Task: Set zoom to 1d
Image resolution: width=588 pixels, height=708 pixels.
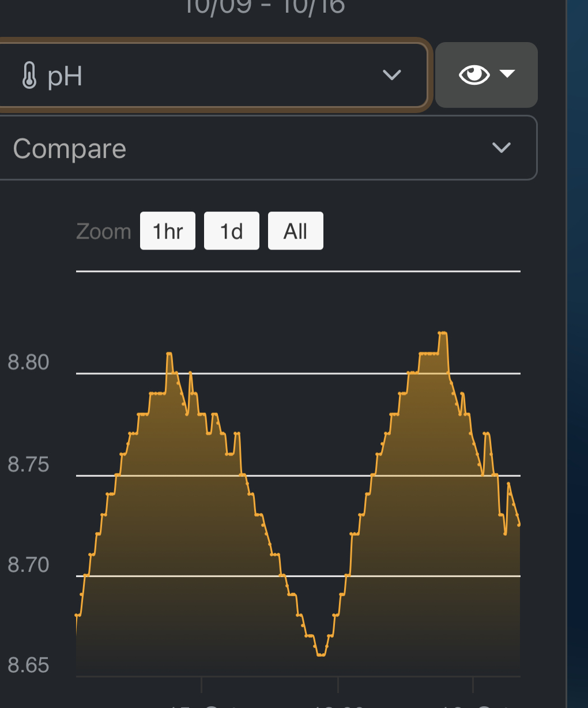Action: tap(232, 231)
